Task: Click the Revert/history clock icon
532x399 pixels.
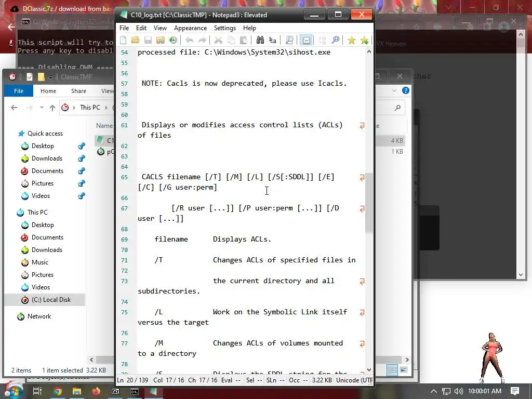Action: pyautogui.click(x=173, y=41)
